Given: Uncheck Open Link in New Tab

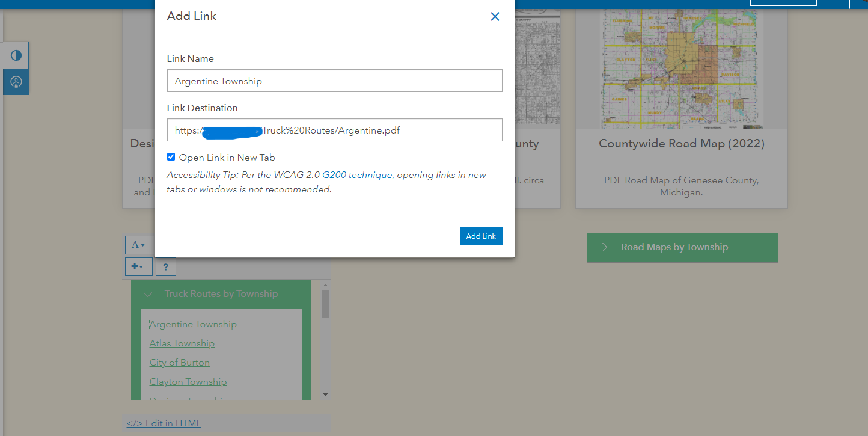Looking at the screenshot, I should 171,156.
